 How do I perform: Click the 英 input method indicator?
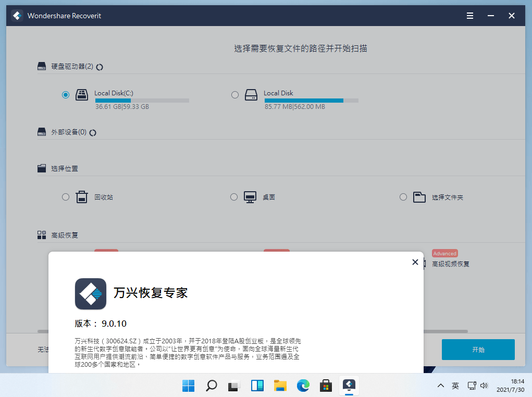coord(455,386)
